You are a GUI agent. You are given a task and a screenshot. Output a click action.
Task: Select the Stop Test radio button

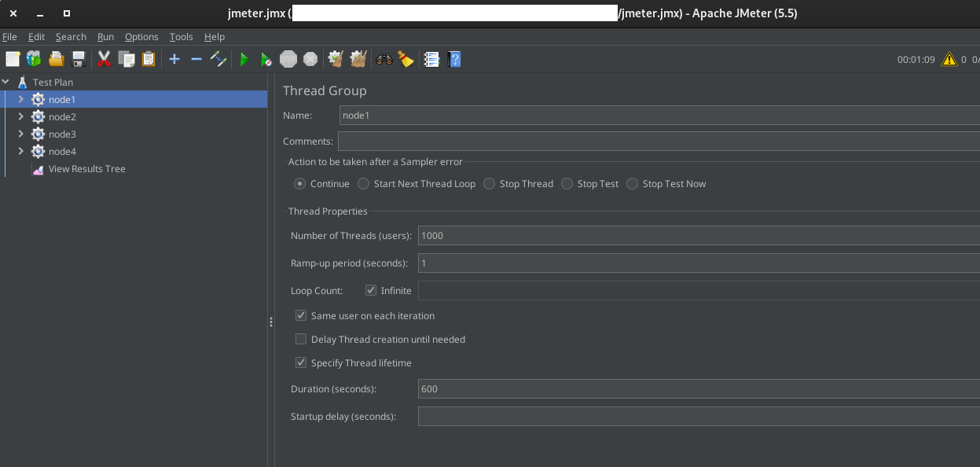pos(567,184)
